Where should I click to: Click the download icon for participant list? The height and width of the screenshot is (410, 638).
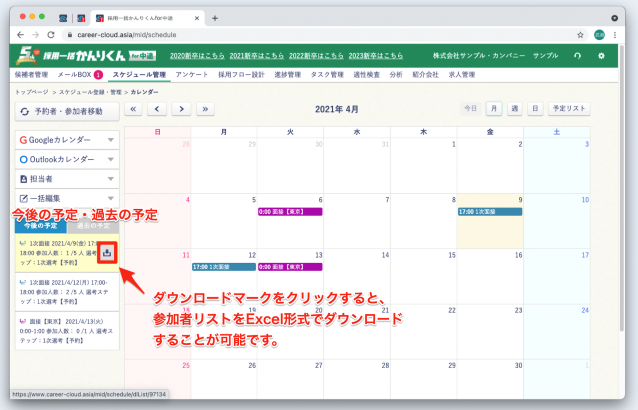pos(107,252)
